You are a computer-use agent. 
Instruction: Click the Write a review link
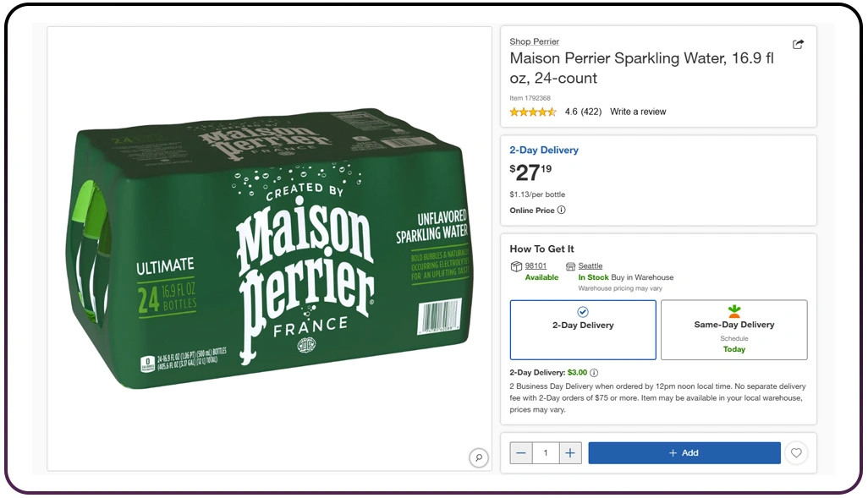click(x=638, y=112)
